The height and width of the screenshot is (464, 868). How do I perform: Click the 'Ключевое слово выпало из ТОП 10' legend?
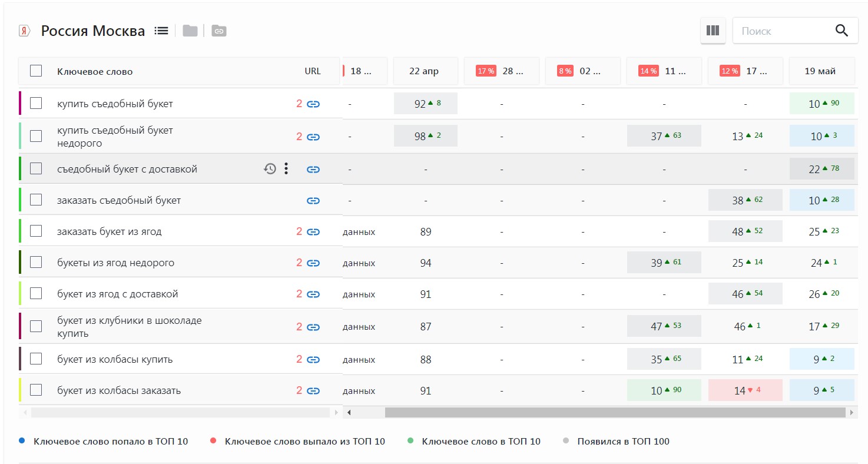click(305, 442)
